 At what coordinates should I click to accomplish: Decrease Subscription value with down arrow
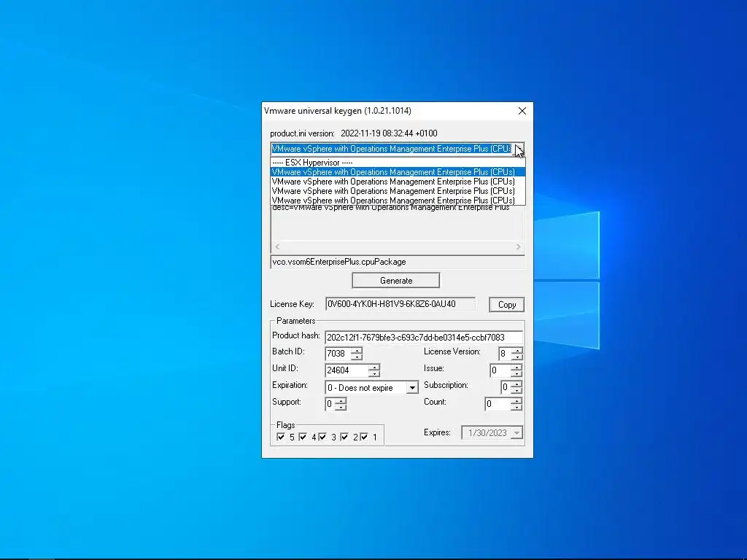click(x=517, y=391)
